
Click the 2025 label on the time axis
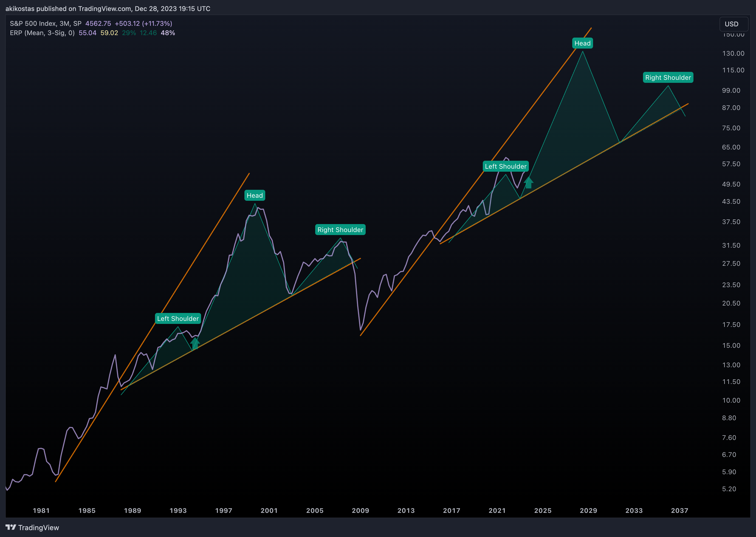(543, 511)
